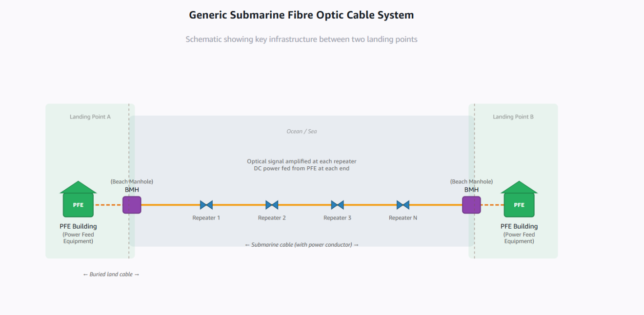Select the 'Repeater 1' label
644x315 pixels.
coord(206,218)
